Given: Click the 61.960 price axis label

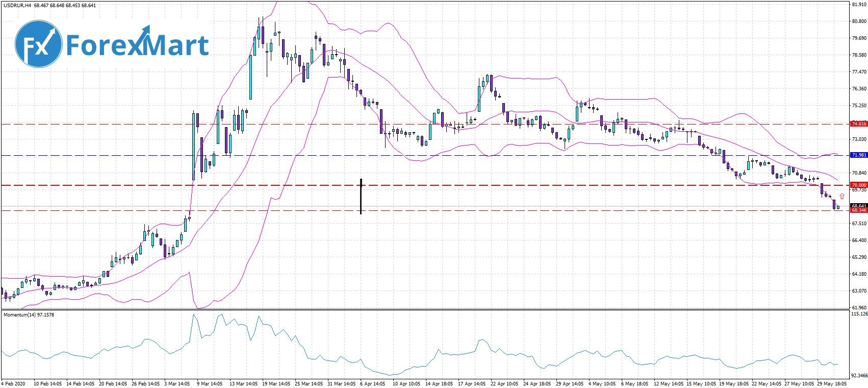Looking at the screenshot, I should pos(859,307).
